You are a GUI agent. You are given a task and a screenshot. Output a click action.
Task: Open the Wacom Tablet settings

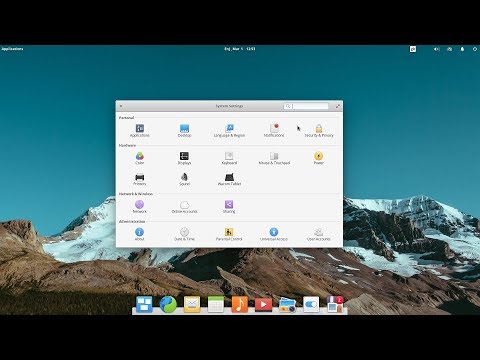[x=229, y=179]
